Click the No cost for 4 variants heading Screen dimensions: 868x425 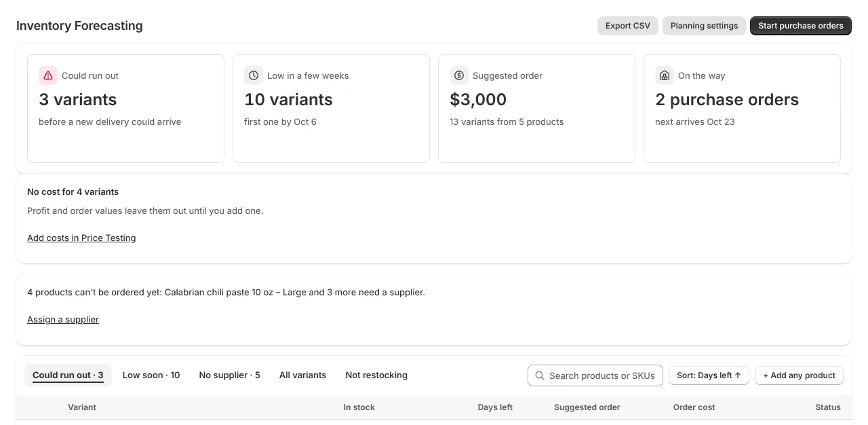[73, 191]
